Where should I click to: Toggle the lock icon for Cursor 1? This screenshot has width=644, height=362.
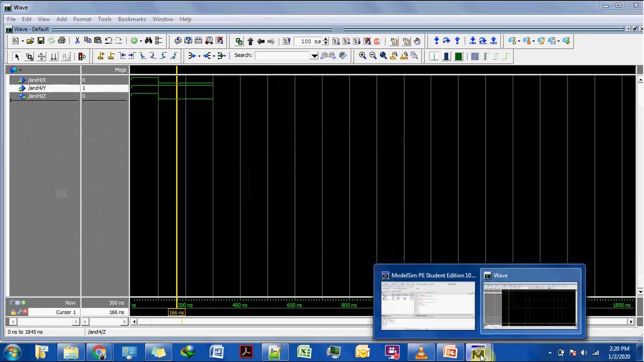14,312
